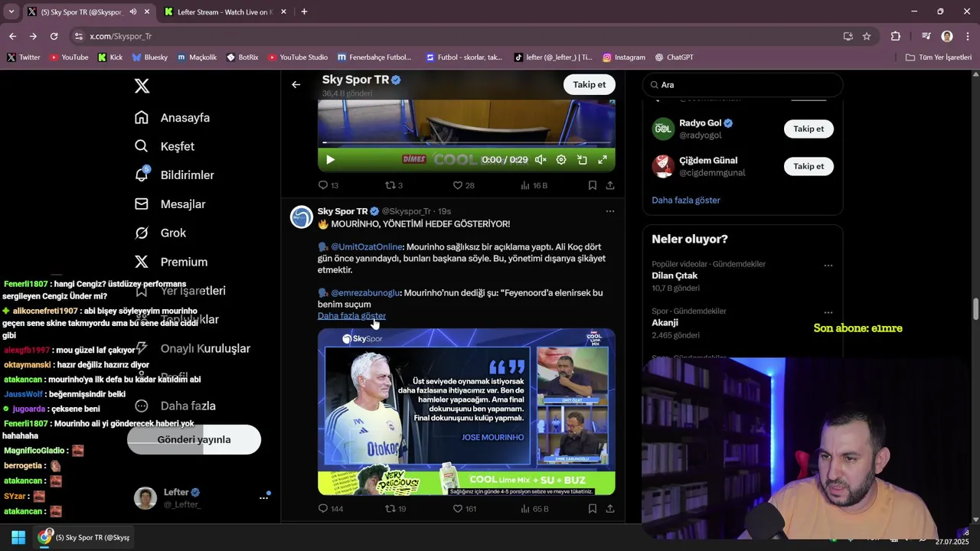
Task: Open the Radyo Gol profile
Action: pos(701,123)
